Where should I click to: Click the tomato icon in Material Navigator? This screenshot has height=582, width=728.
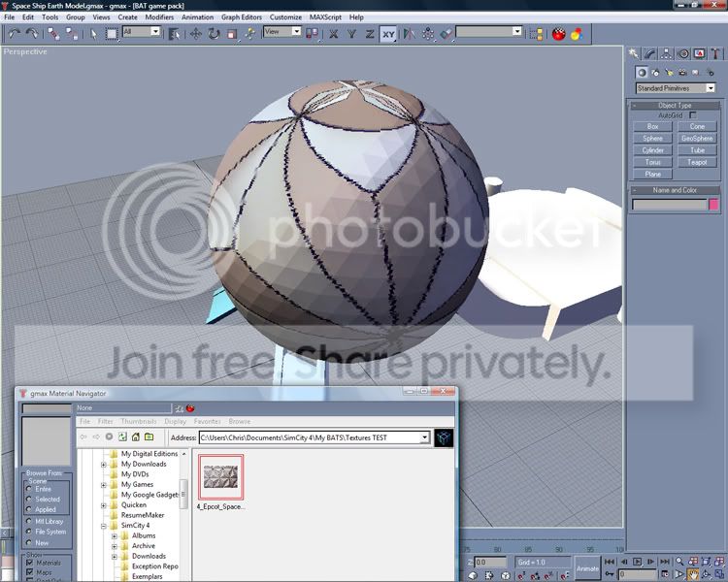(190, 408)
